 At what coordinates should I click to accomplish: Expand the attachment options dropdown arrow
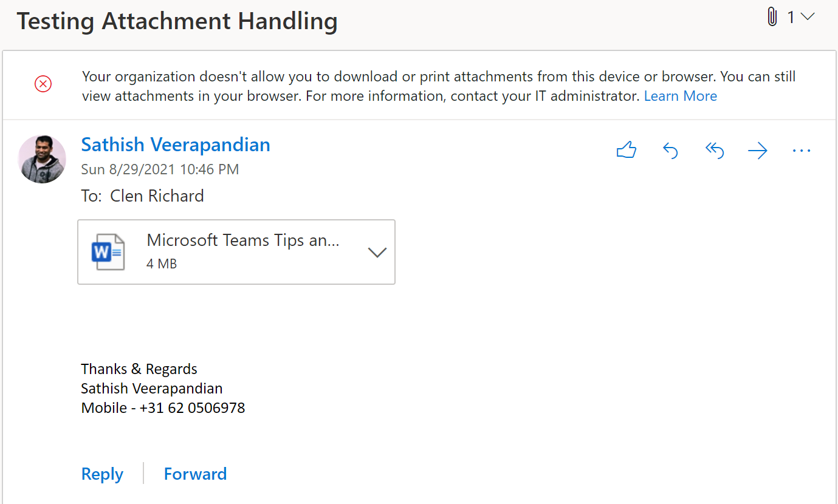tap(377, 253)
